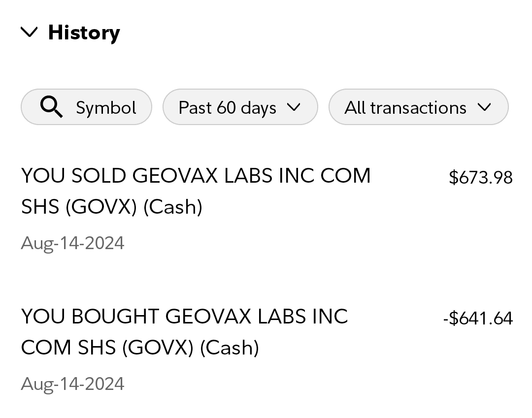The width and height of the screenshot is (532, 418).
Task: Click the chevron beside Past 60 days
Action: [x=293, y=107]
